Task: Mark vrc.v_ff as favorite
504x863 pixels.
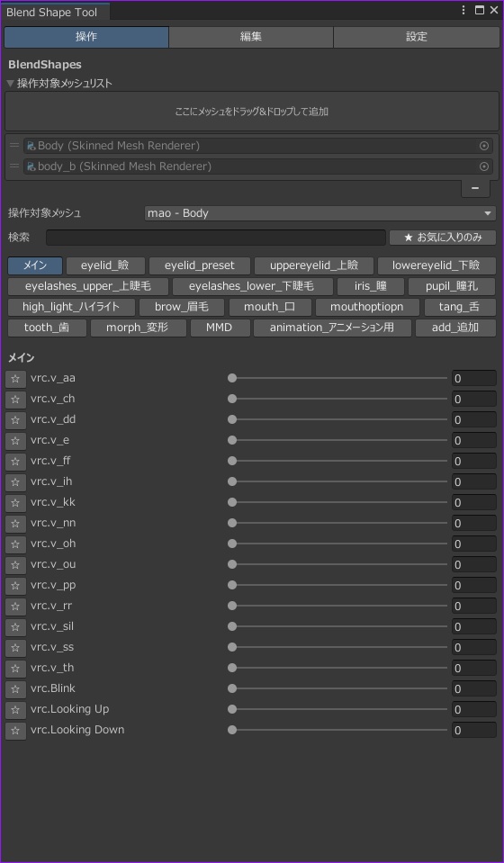Action: click(15, 462)
